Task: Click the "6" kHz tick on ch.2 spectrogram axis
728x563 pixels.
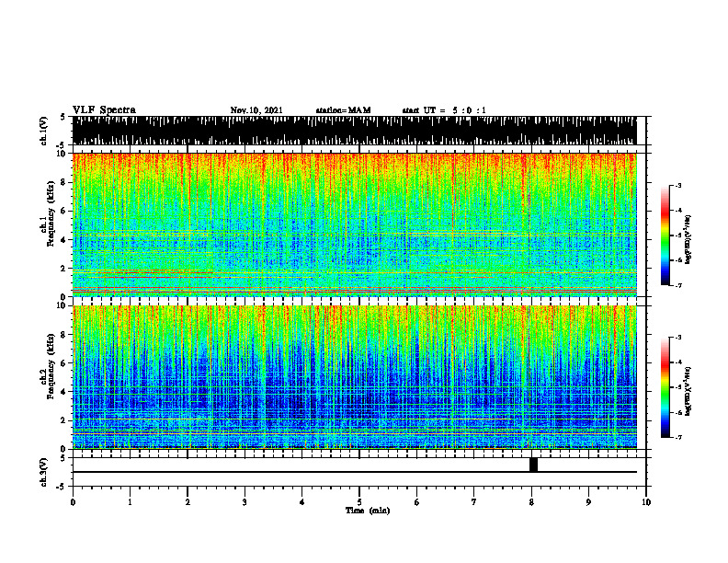Action: [64, 363]
